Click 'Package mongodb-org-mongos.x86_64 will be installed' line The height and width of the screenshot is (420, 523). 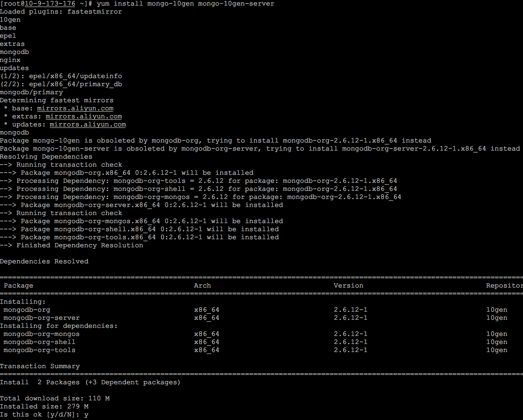(x=142, y=221)
